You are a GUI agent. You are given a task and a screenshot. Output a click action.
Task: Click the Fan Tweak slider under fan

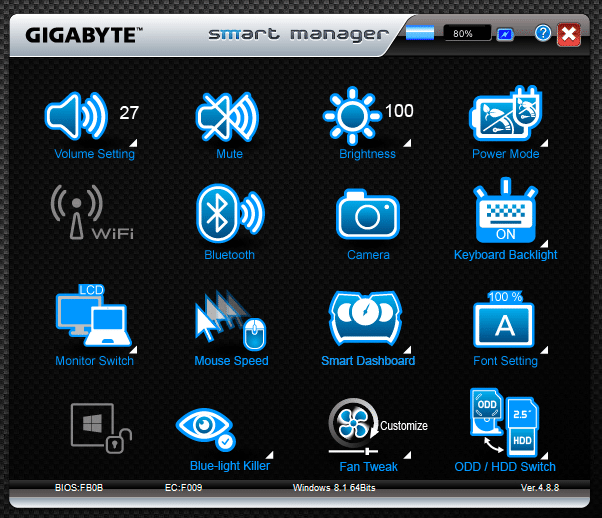353,451
